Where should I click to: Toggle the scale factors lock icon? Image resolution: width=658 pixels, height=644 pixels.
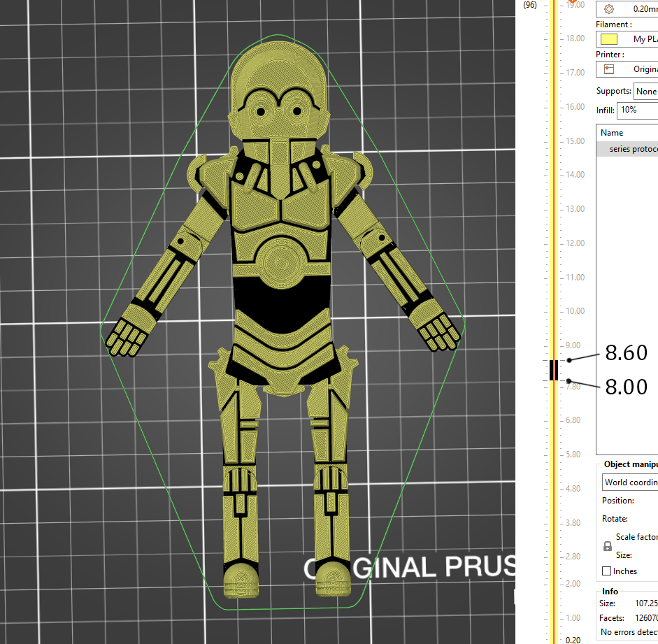pyautogui.click(x=607, y=546)
